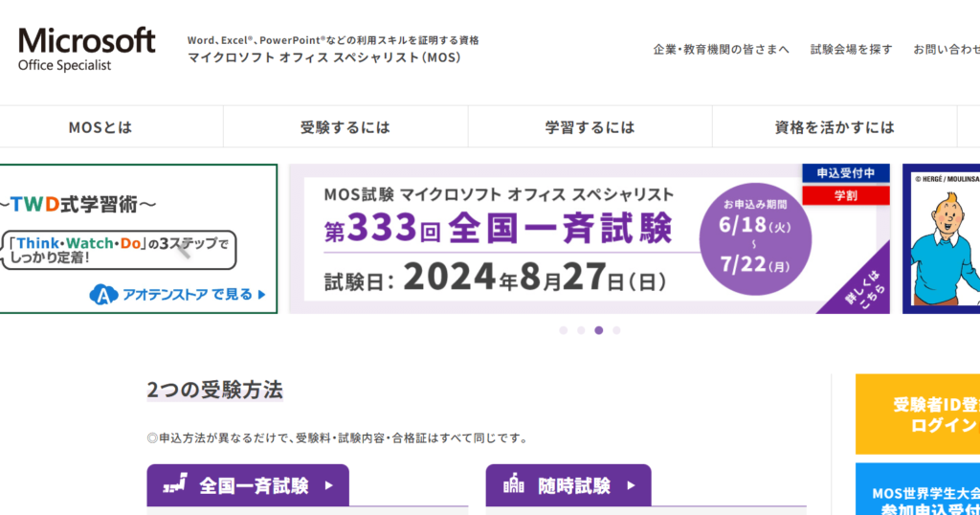Expand the 学習するには navigation item
The image size is (980, 515).
click(x=590, y=127)
